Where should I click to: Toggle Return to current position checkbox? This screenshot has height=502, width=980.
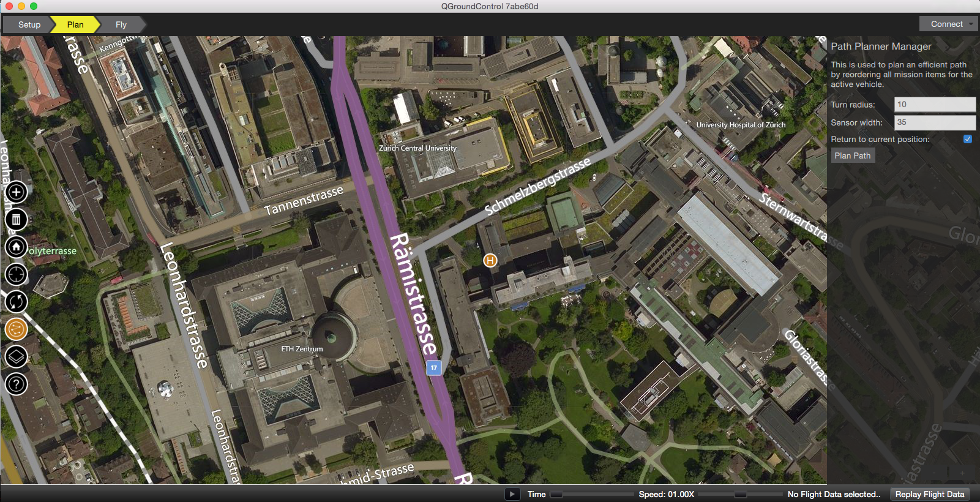(x=968, y=139)
